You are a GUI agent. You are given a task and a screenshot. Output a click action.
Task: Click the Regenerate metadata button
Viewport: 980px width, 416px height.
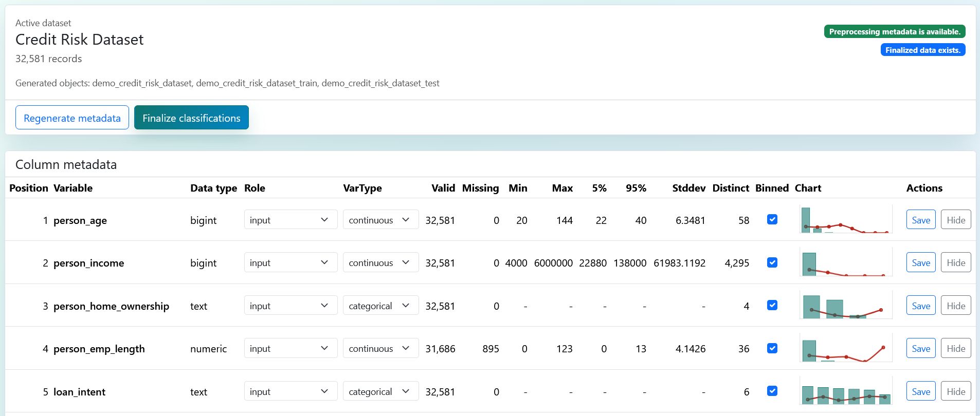tap(72, 118)
